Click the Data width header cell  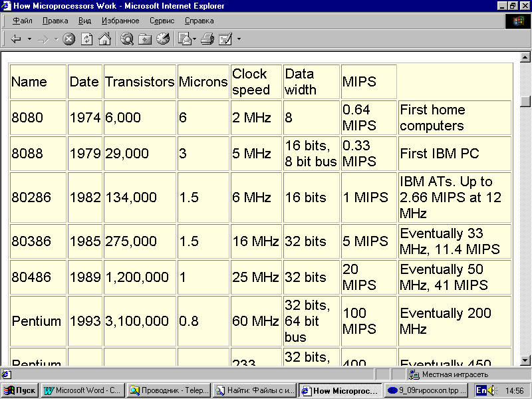pyautogui.click(x=311, y=82)
